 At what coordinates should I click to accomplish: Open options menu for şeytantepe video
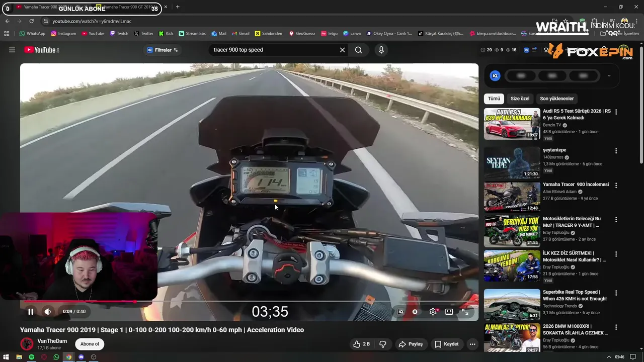[x=616, y=151]
